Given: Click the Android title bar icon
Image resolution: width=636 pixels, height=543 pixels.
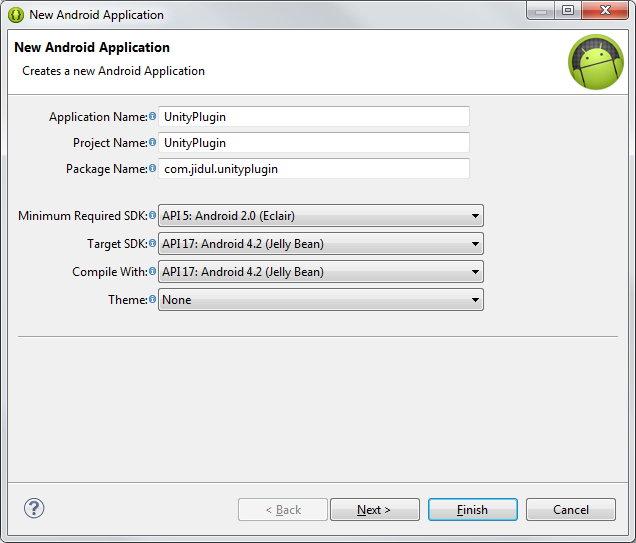Looking at the screenshot, I should pos(16,14).
